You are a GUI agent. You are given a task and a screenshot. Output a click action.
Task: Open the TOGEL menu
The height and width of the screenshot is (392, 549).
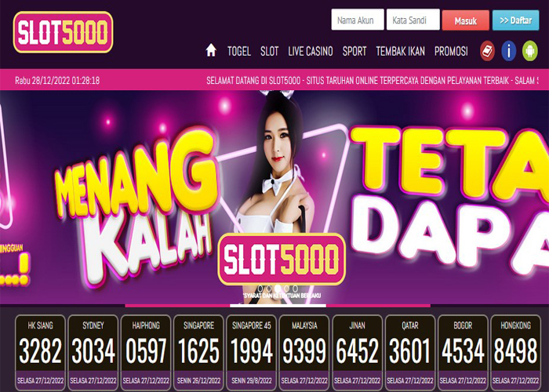pyautogui.click(x=239, y=52)
